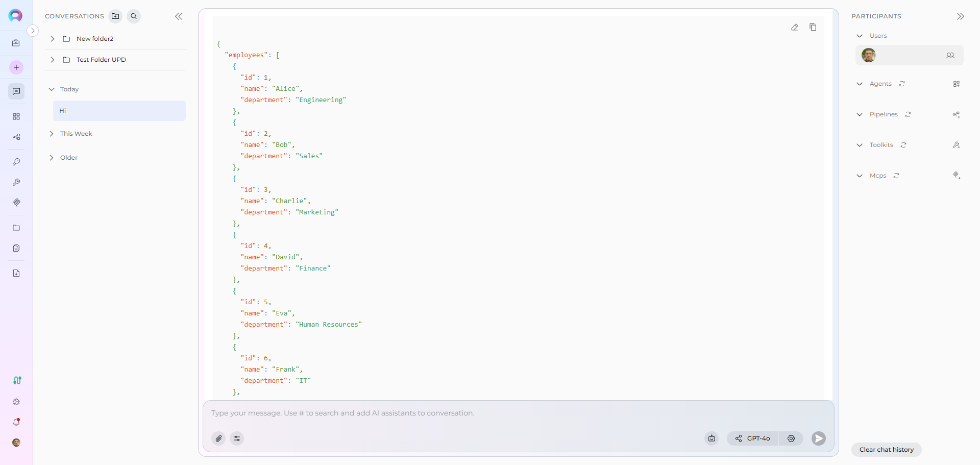Click the purple plus create button
Image resolution: width=980 pixels, height=465 pixels.
point(16,67)
